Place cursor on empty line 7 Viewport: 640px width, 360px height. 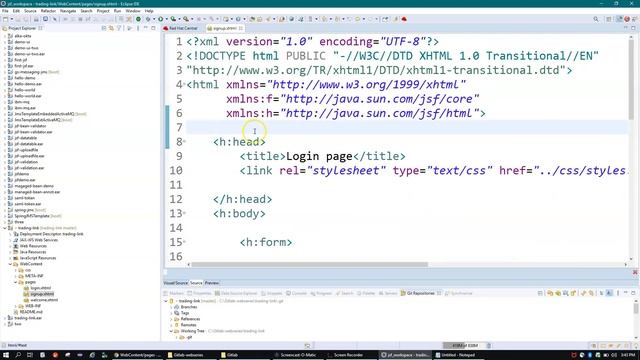(407, 128)
